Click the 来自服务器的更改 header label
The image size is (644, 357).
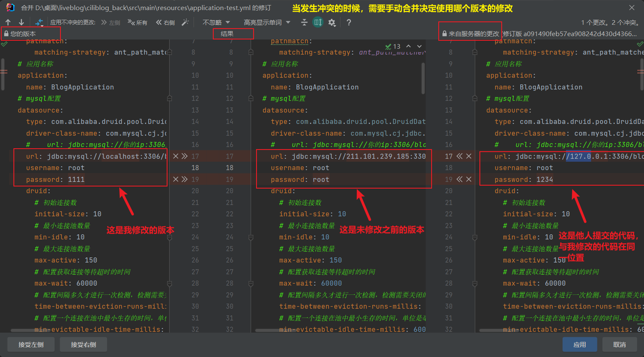pos(474,34)
